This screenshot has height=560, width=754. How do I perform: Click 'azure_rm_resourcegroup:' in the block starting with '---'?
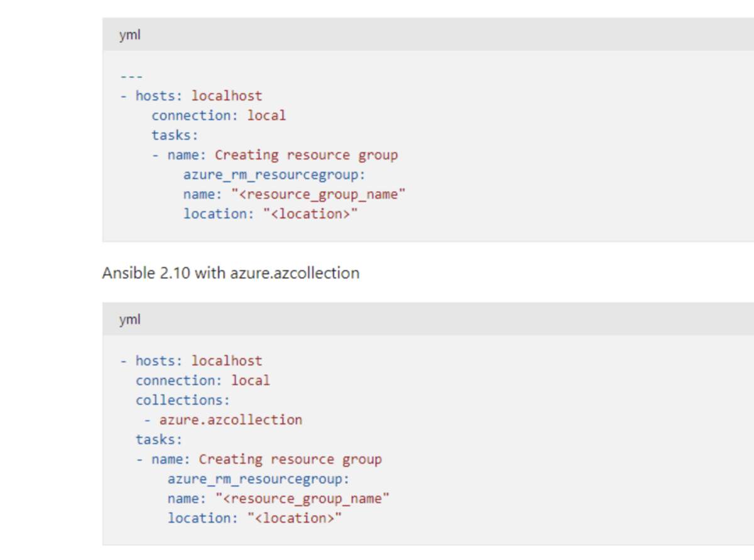pyautogui.click(x=274, y=175)
